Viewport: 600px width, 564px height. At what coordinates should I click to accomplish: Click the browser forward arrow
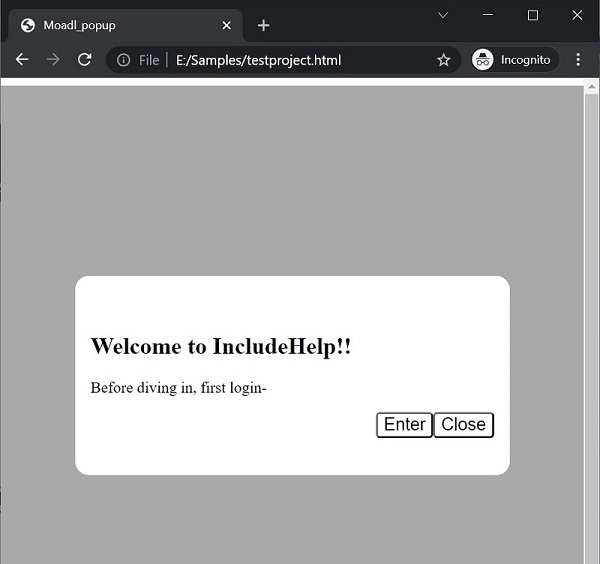point(53,60)
